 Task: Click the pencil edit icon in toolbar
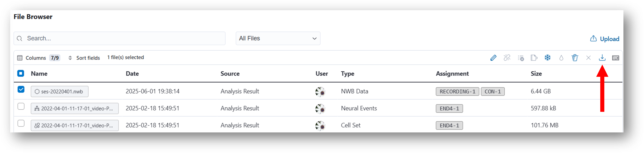(493, 58)
